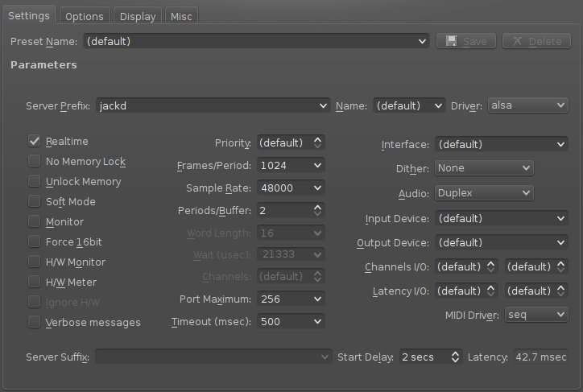Switch to the Options tab
The height and width of the screenshot is (392, 583).
click(84, 16)
